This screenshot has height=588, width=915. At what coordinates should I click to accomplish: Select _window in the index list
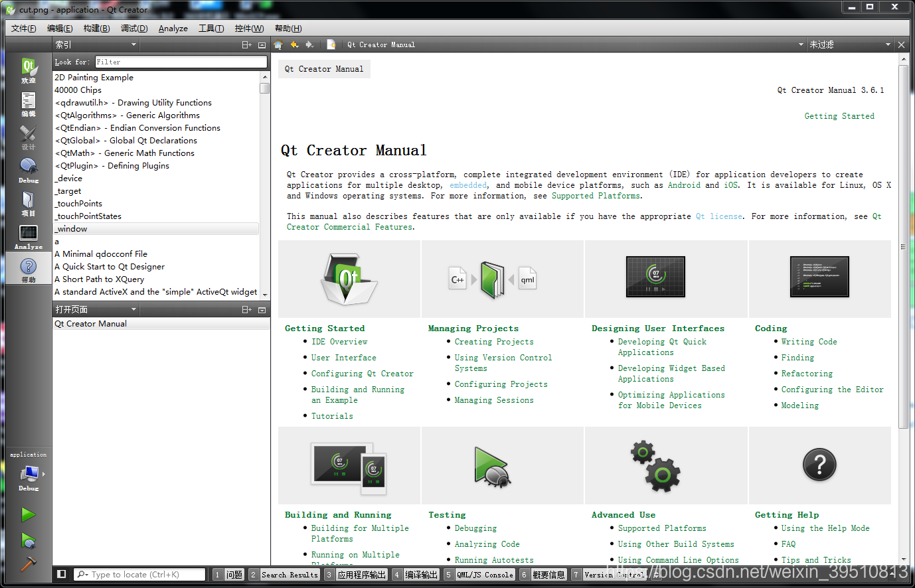(x=155, y=229)
